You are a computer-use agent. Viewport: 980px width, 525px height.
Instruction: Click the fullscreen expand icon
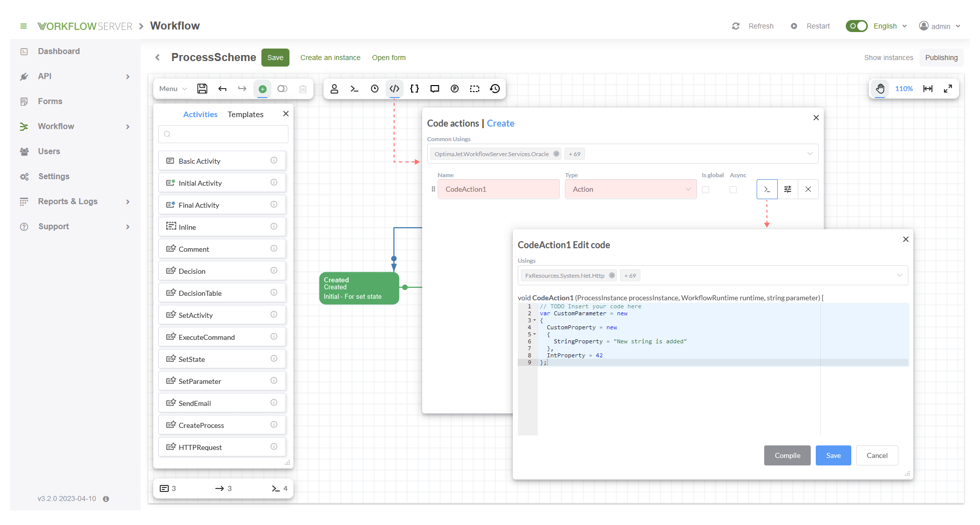click(x=948, y=89)
